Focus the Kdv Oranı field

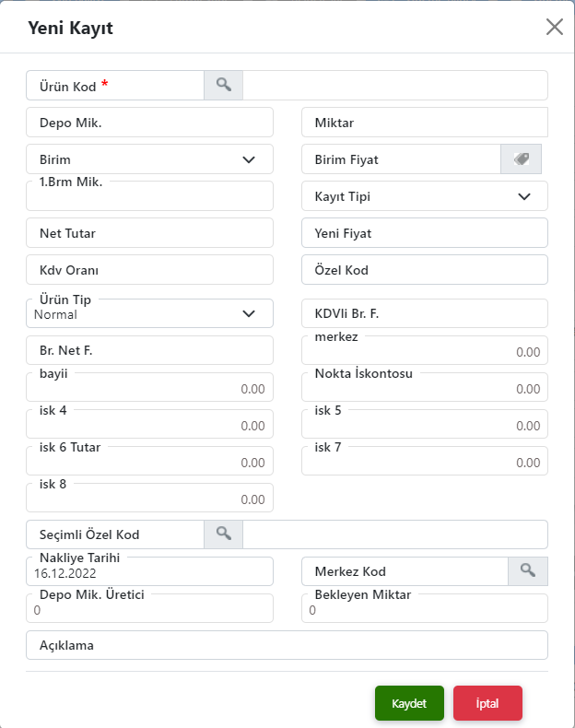click(x=150, y=270)
